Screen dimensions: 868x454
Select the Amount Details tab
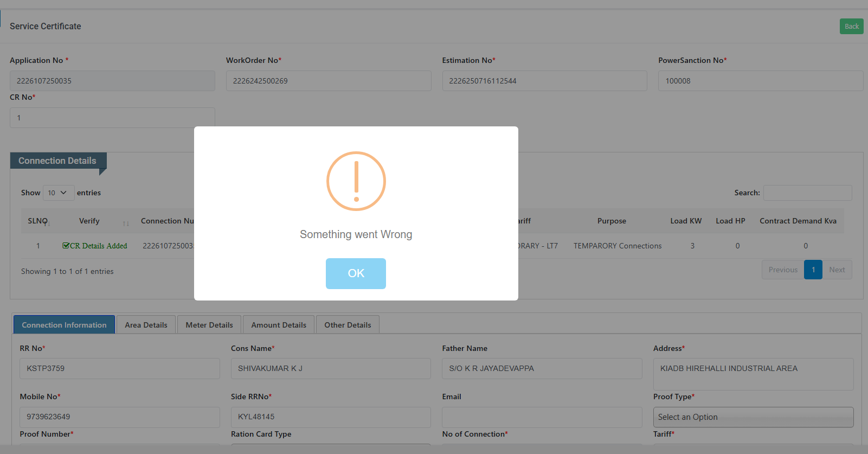(x=279, y=325)
